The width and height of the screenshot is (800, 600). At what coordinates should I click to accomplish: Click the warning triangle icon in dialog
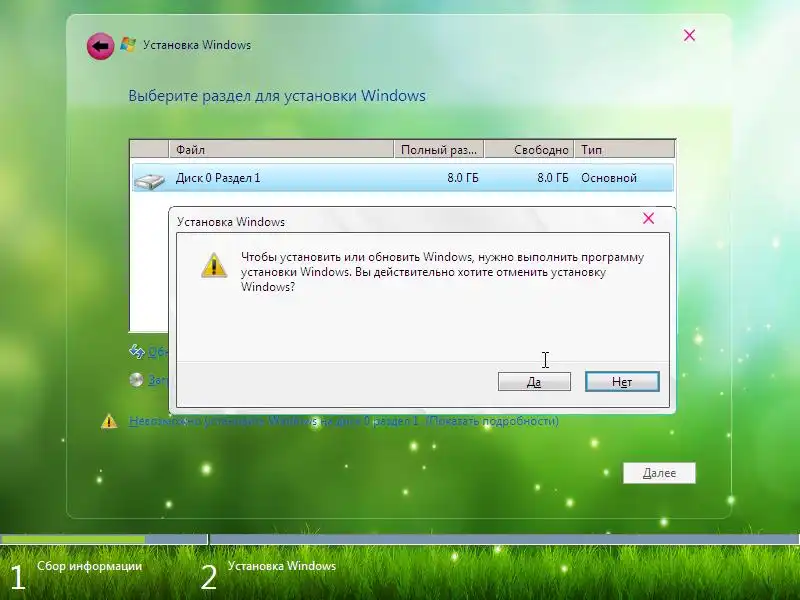point(214,265)
